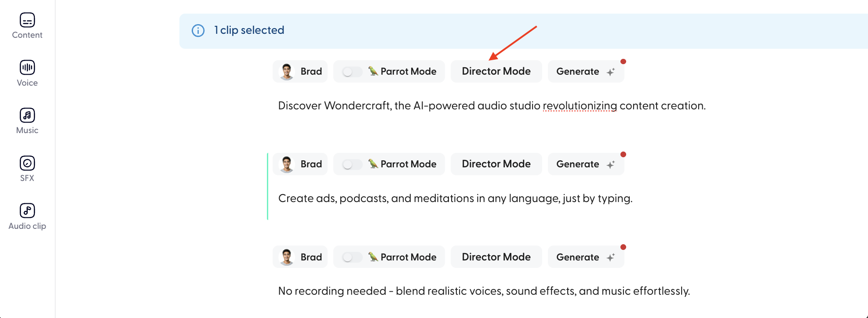
Task: Generate audio for the Discover Wondercraft clip
Action: coord(586,71)
